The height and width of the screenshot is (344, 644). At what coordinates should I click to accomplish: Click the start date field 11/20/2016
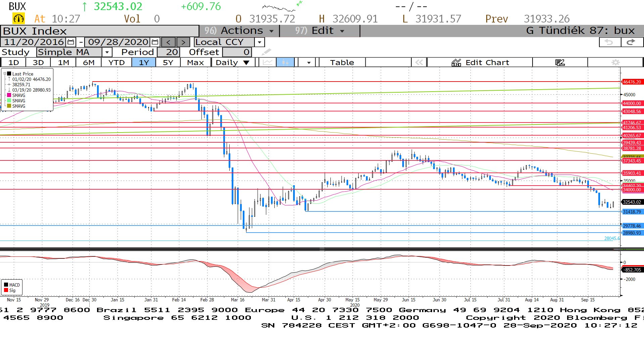pos(34,42)
